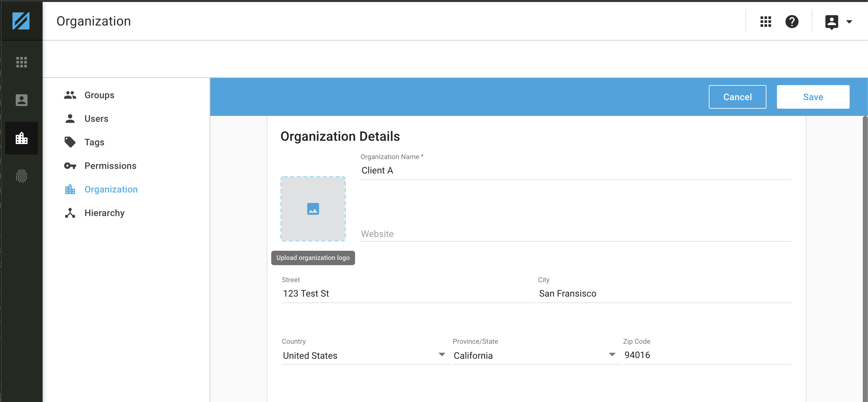Go to Users section

[x=96, y=119]
